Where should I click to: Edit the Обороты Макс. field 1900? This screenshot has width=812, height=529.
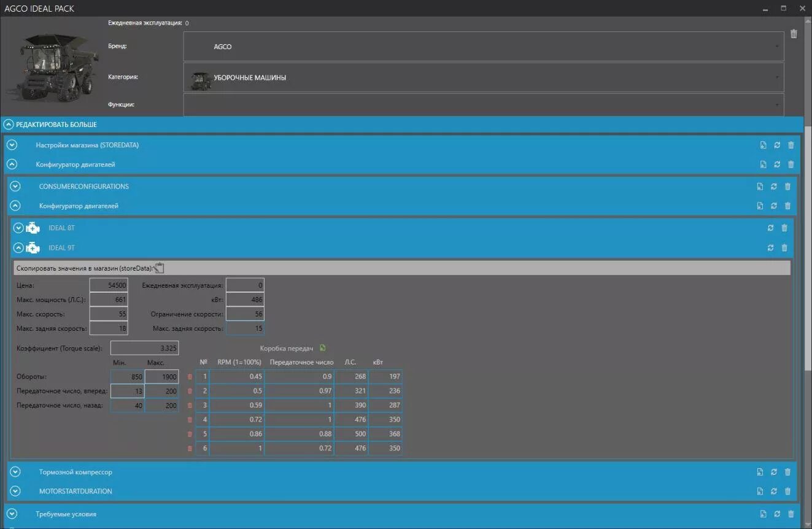(162, 377)
